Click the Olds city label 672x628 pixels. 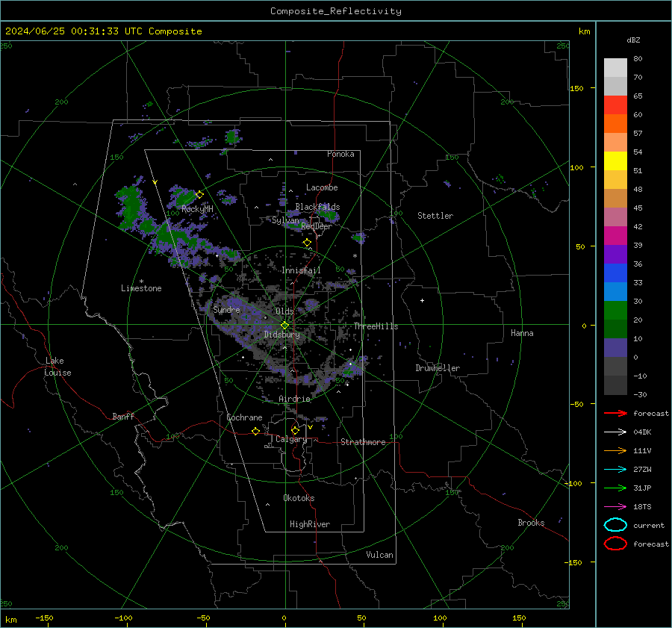coord(284,311)
